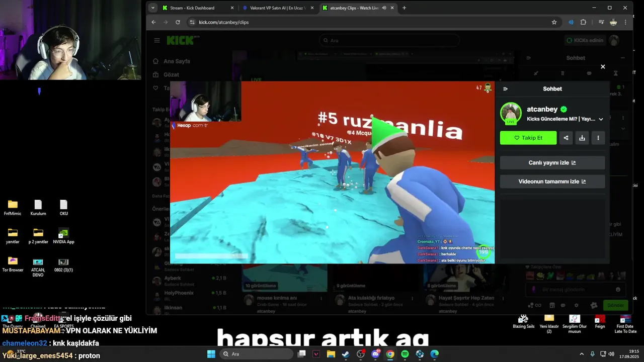Click atcanbey channel name
Image resolution: width=644 pixels, height=362 pixels.
542,109
